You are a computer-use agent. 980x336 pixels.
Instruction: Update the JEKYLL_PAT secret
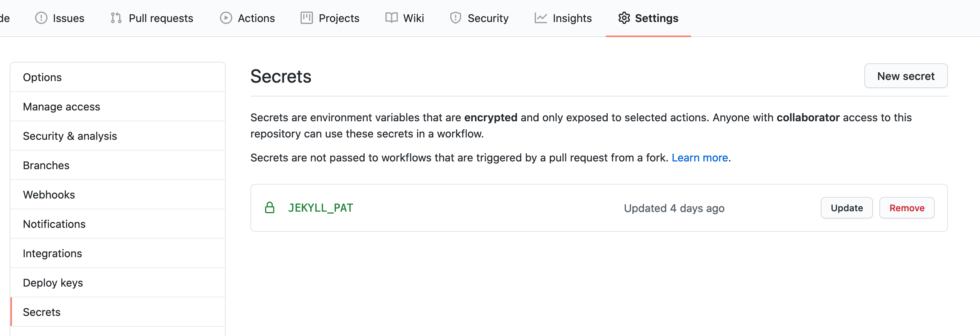click(x=847, y=208)
